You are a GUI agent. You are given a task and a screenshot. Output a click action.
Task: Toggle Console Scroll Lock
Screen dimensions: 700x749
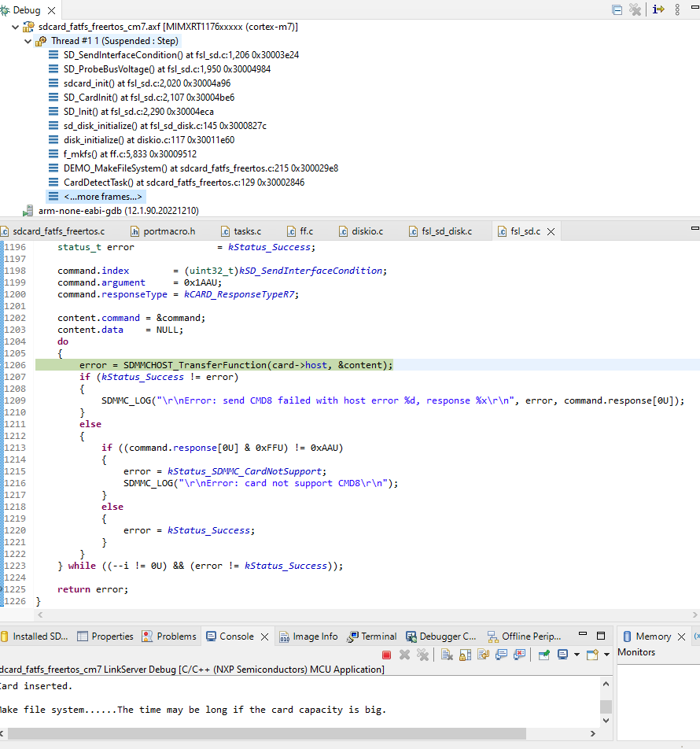click(x=465, y=655)
